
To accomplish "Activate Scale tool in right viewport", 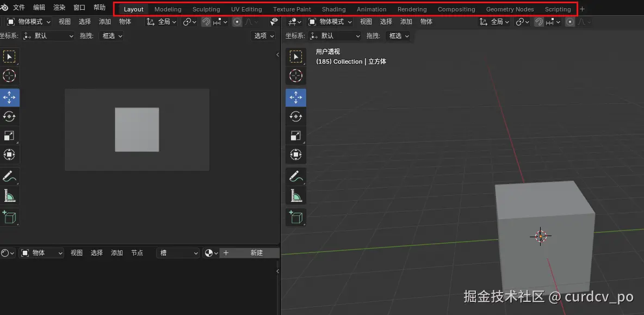I will (x=296, y=135).
